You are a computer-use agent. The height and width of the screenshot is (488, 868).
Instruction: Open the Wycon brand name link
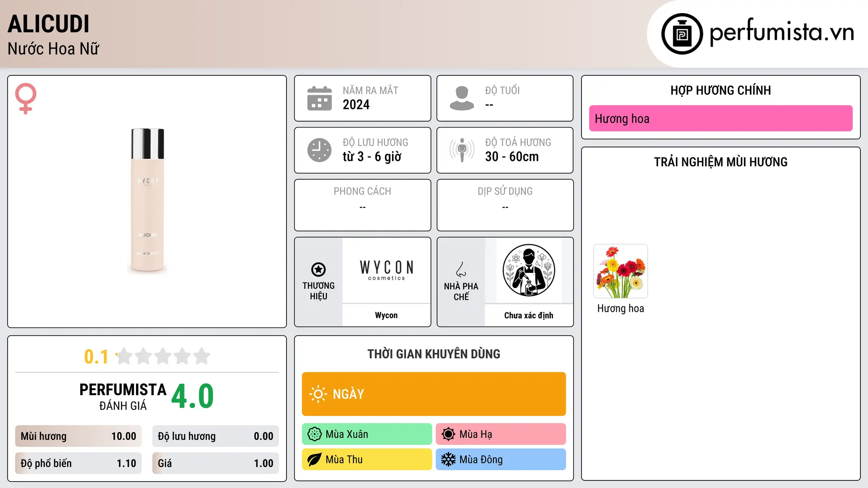tap(387, 315)
